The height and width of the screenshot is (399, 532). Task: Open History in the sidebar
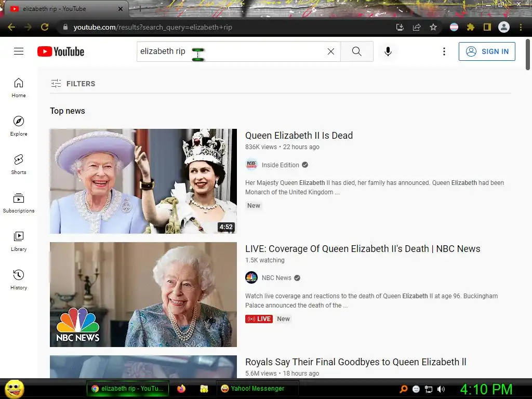click(19, 280)
